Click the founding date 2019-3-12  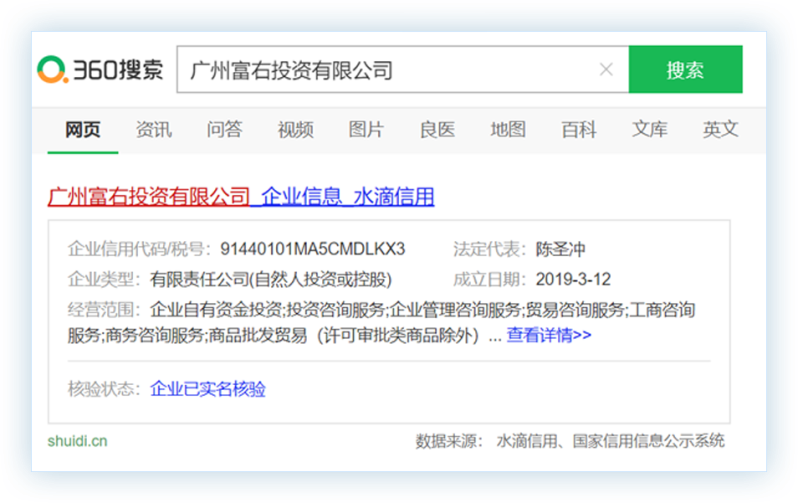click(x=573, y=279)
